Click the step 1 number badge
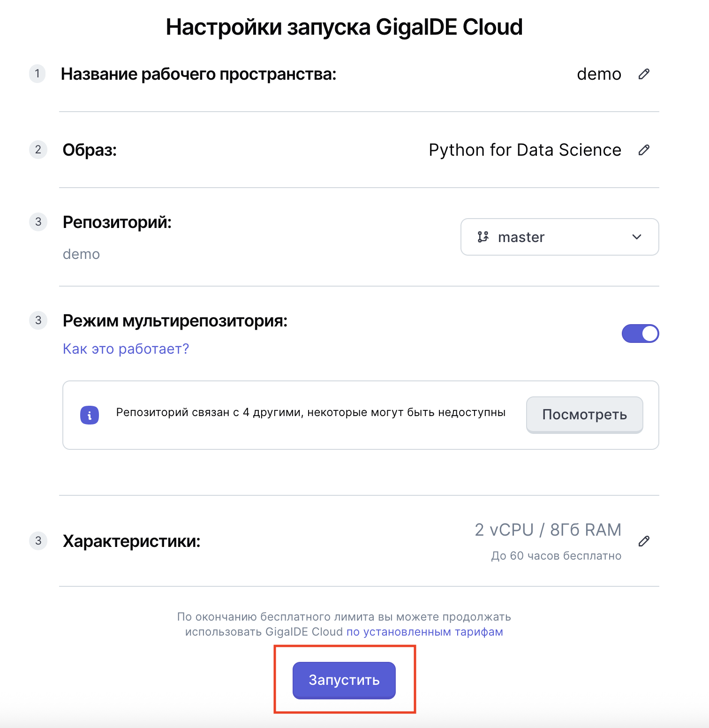 tap(38, 74)
